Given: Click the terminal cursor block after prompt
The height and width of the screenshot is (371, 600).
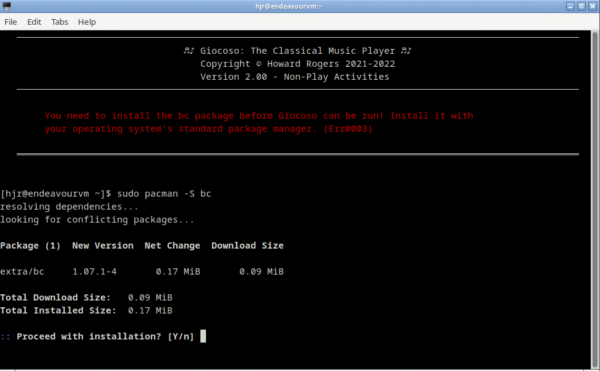Looking at the screenshot, I should [x=203, y=336].
